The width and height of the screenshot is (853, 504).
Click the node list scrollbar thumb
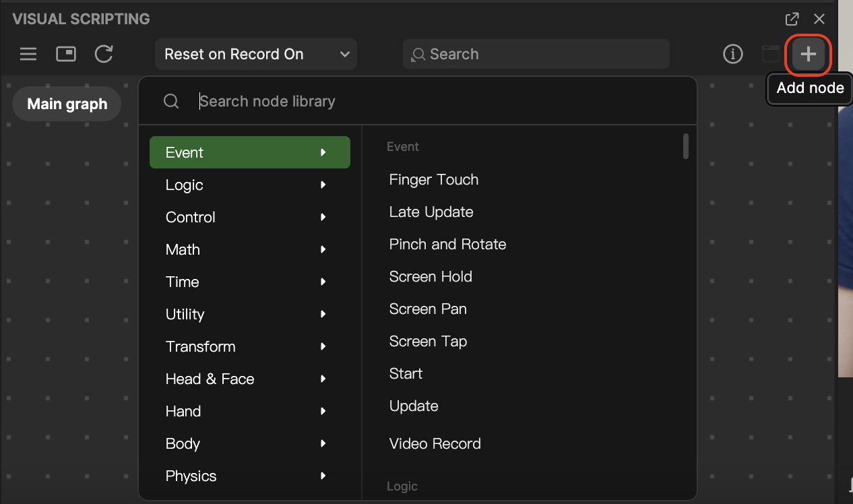(x=686, y=146)
